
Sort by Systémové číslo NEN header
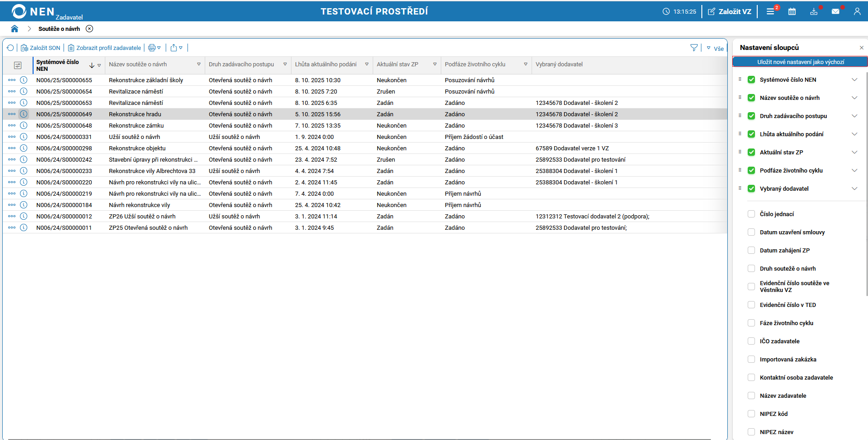coord(58,65)
